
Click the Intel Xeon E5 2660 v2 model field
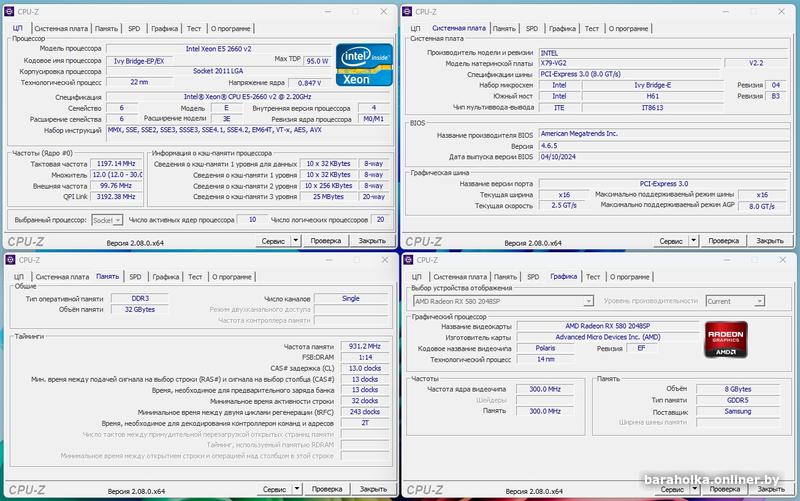point(218,49)
